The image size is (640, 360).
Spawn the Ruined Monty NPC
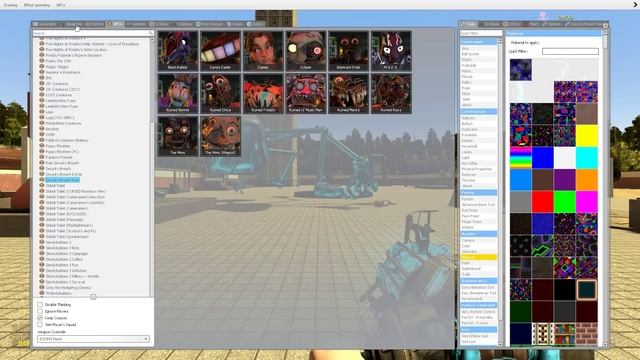click(x=348, y=93)
